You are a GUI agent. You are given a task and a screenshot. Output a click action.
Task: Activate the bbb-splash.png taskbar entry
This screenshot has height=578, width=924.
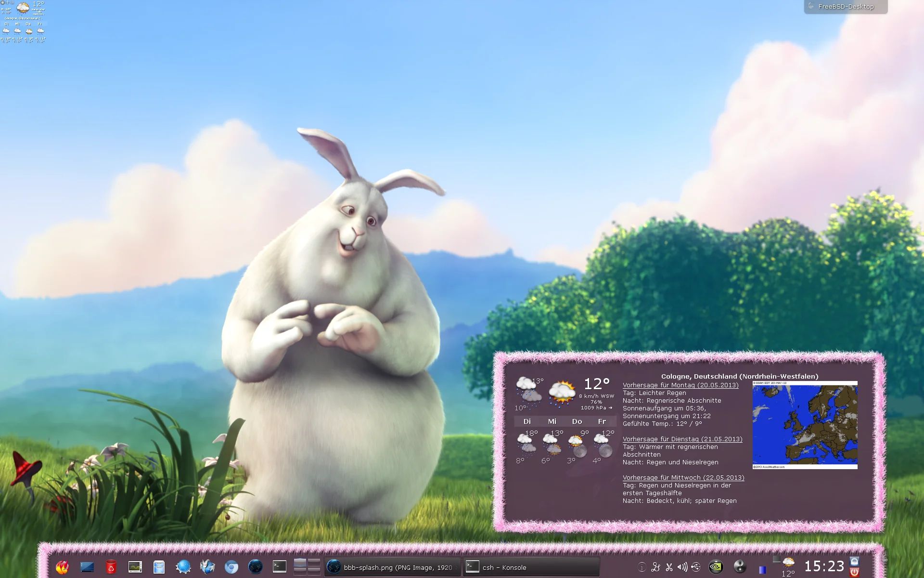point(392,567)
